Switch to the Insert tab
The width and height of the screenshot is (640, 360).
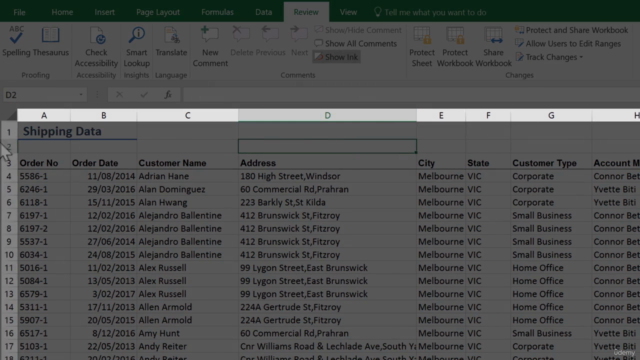tap(104, 12)
